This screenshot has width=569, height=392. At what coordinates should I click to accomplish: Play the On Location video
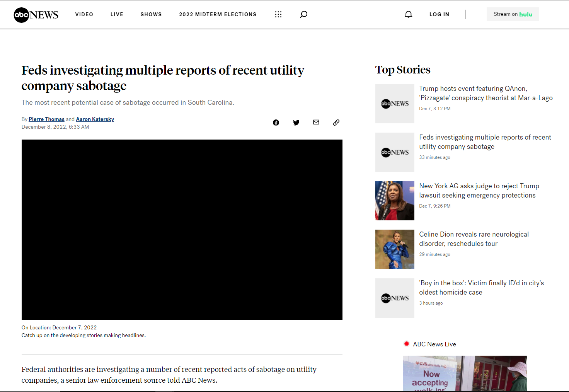coord(182,230)
